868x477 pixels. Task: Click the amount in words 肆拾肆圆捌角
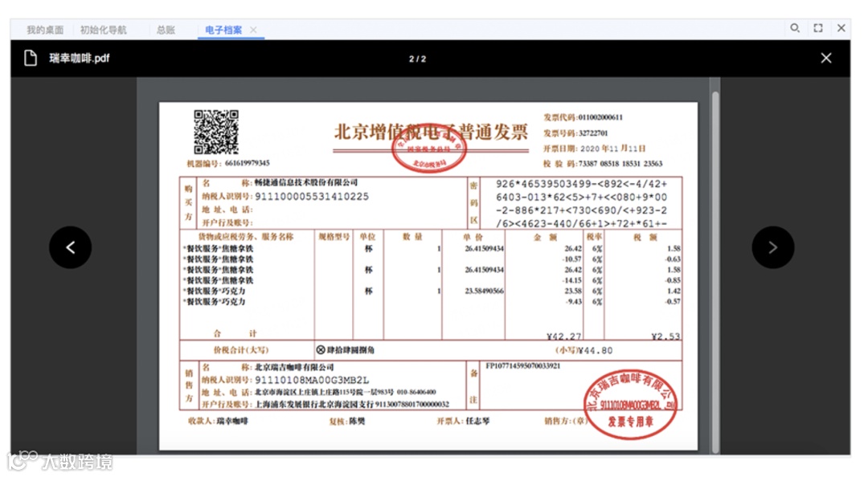pyautogui.click(x=350, y=350)
